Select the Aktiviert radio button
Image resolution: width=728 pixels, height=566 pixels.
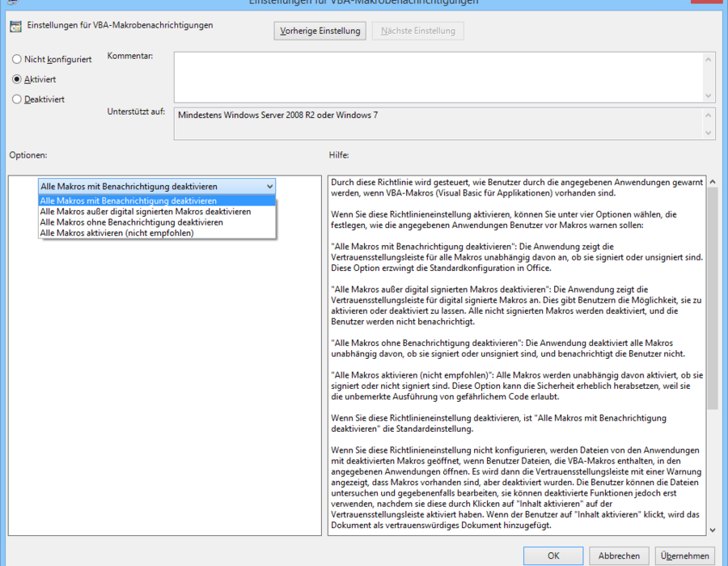[17, 79]
